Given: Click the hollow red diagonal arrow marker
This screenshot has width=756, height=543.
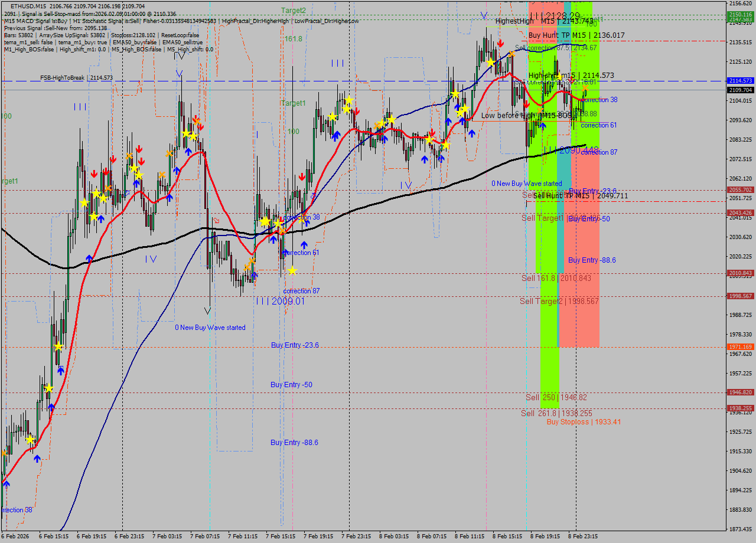Looking at the screenshot, I should (x=216, y=220).
